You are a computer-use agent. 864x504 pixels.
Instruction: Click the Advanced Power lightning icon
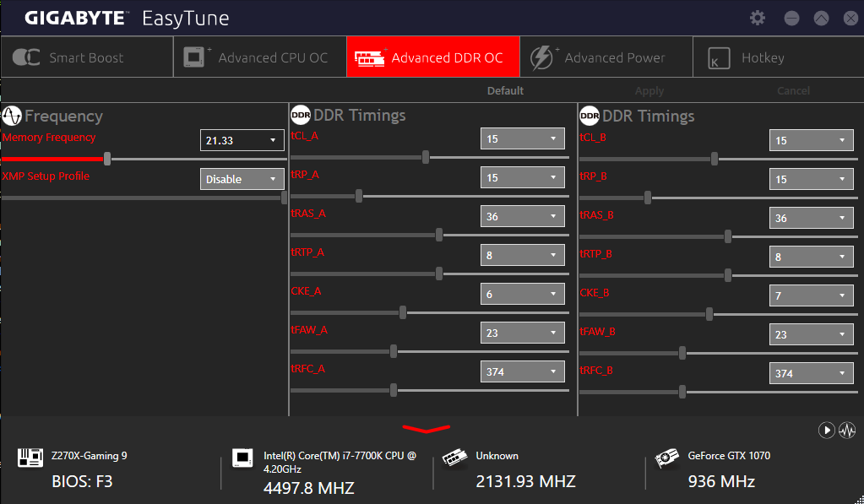click(x=543, y=58)
